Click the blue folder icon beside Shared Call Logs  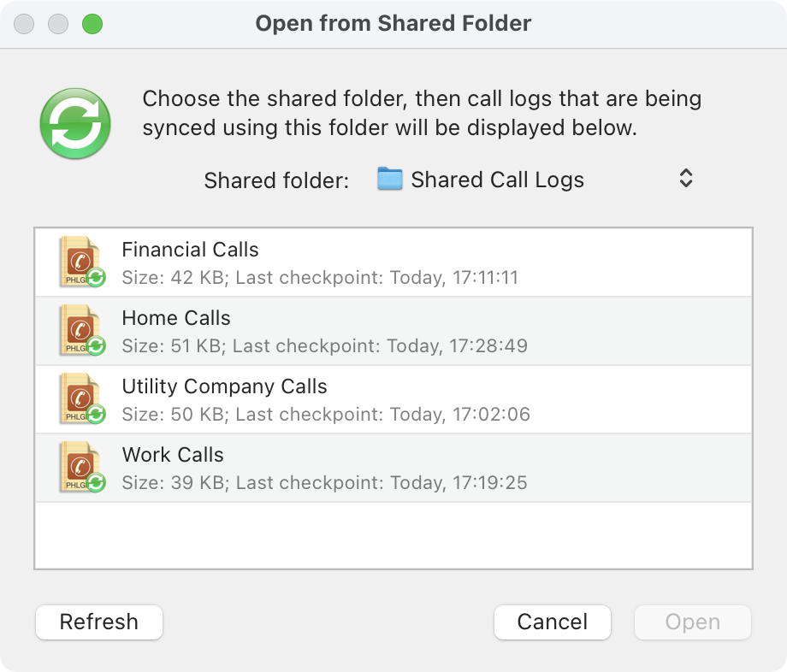390,180
